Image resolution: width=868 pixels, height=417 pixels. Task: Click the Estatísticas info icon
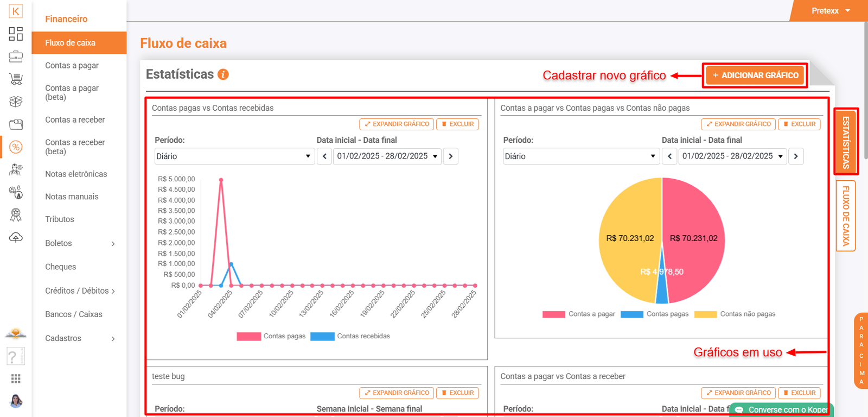tap(223, 74)
